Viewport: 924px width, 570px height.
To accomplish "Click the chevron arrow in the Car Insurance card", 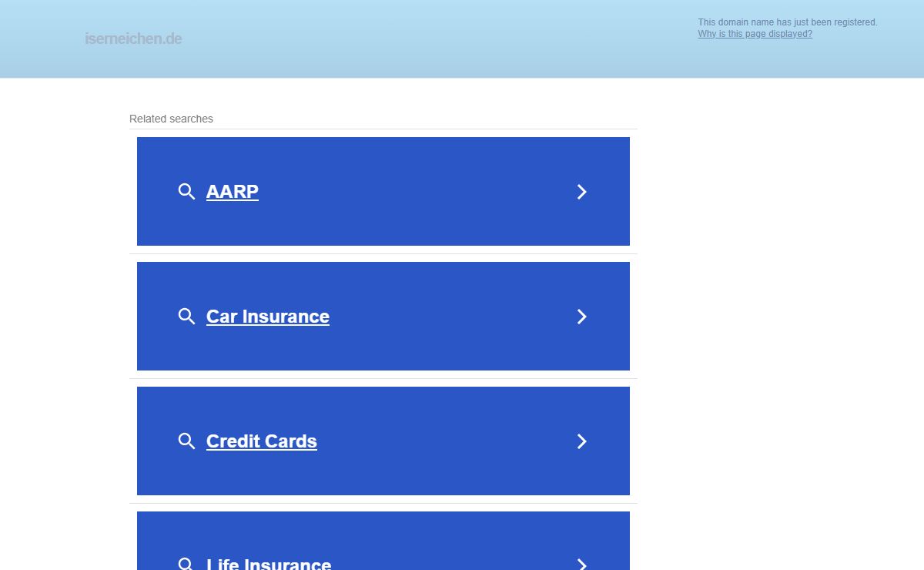I will point(582,317).
